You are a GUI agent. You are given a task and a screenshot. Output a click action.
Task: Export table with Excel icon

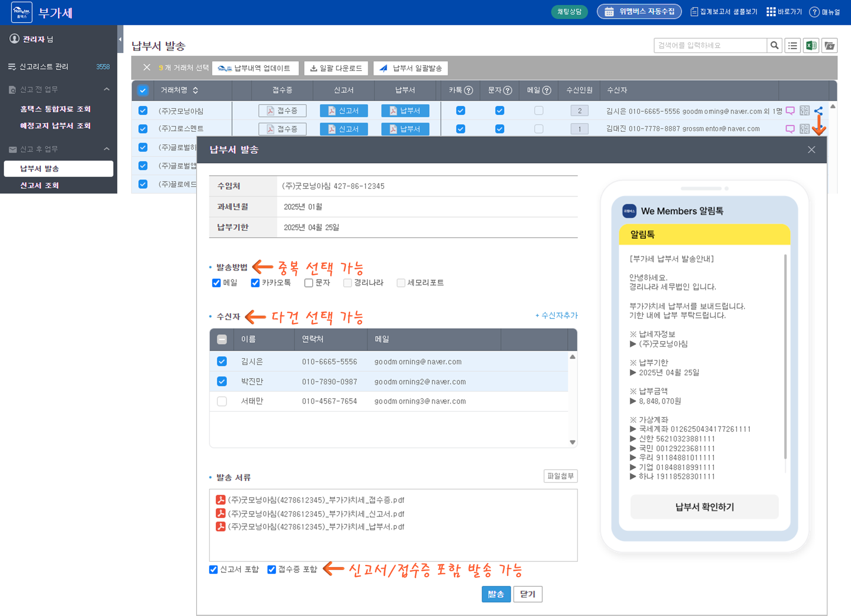tap(811, 46)
